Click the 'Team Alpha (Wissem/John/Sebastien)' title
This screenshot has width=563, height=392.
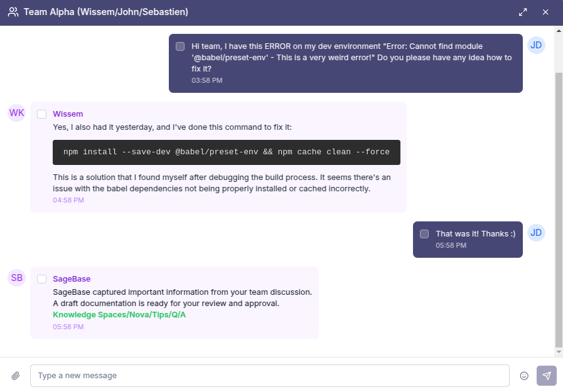click(106, 12)
